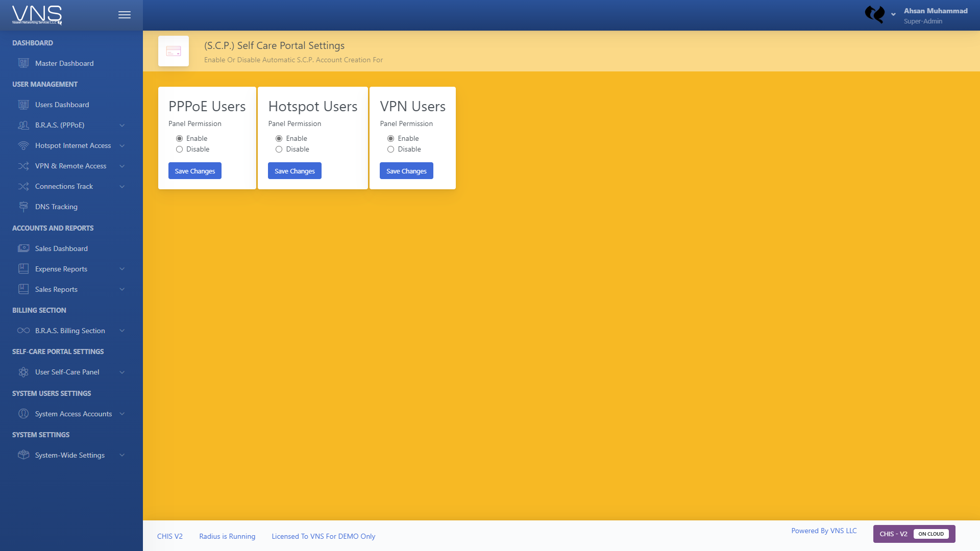Save changes for PPPoE Users

click(195, 171)
